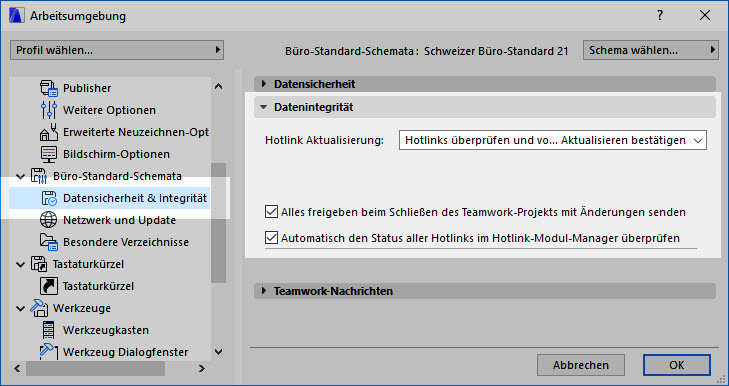Collapse the Büro-Standard-Schemata tree group
Screen dimensions: 729x386
pos(20,177)
